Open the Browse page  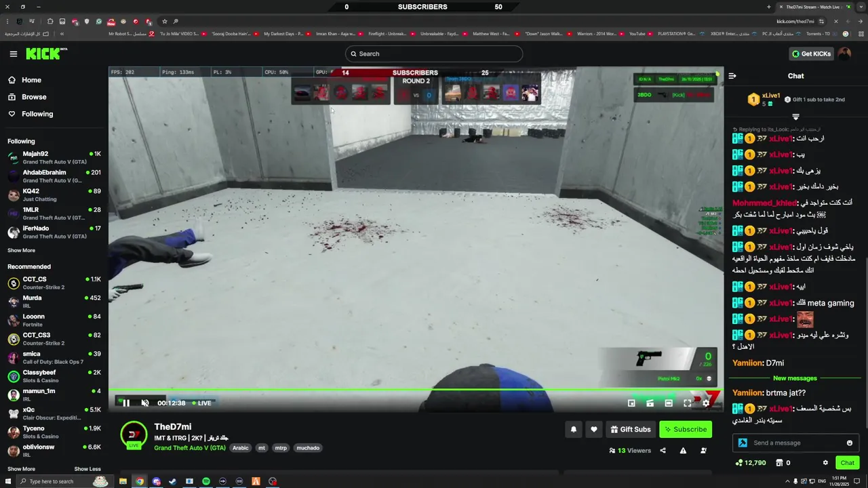pyautogui.click(x=34, y=97)
